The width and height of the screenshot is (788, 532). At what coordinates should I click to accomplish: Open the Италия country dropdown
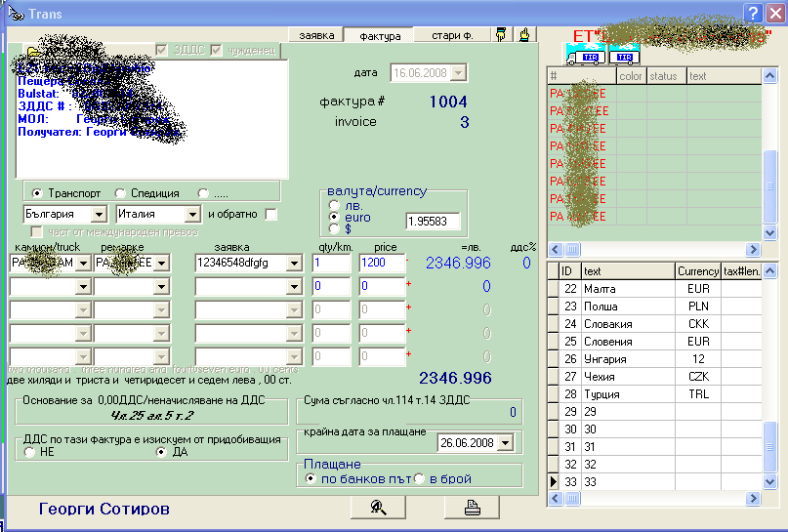tap(192, 215)
